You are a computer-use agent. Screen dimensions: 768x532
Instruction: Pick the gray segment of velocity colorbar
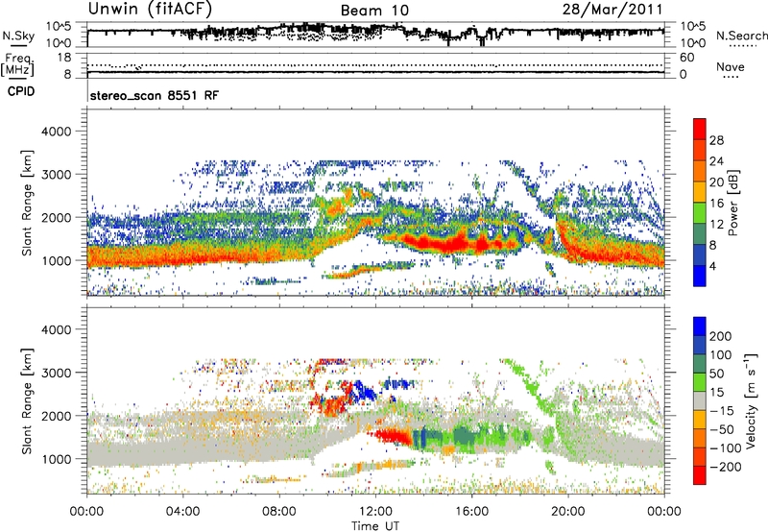click(700, 401)
